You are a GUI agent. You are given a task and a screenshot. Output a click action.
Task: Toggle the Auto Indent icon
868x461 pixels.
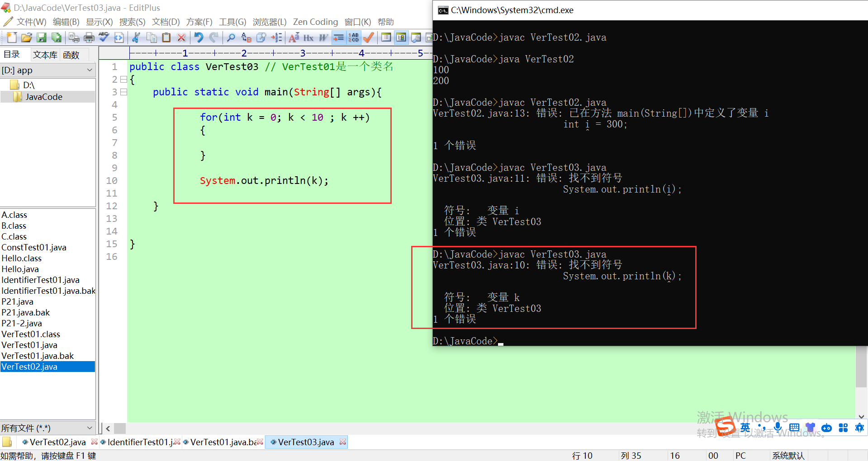click(338, 38)
